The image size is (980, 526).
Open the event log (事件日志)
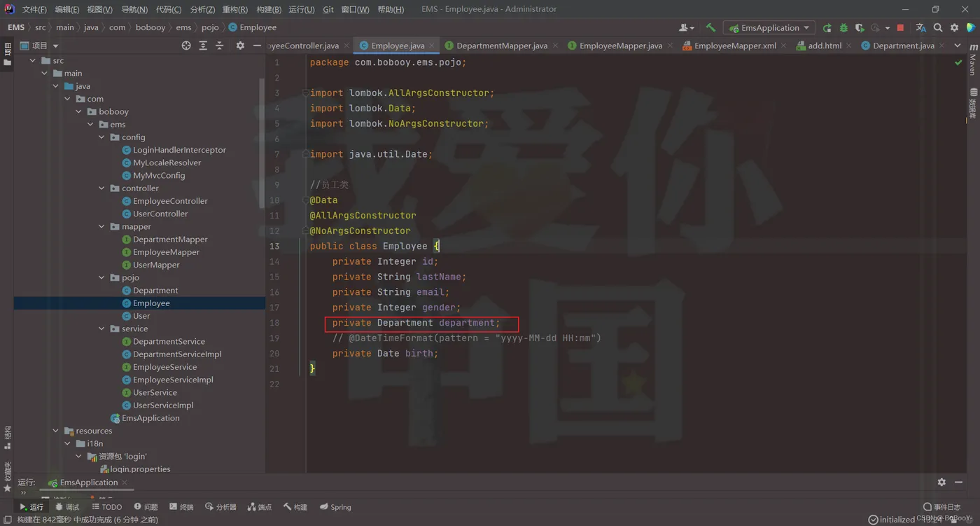pyautogui.click(x=942, y=507)
